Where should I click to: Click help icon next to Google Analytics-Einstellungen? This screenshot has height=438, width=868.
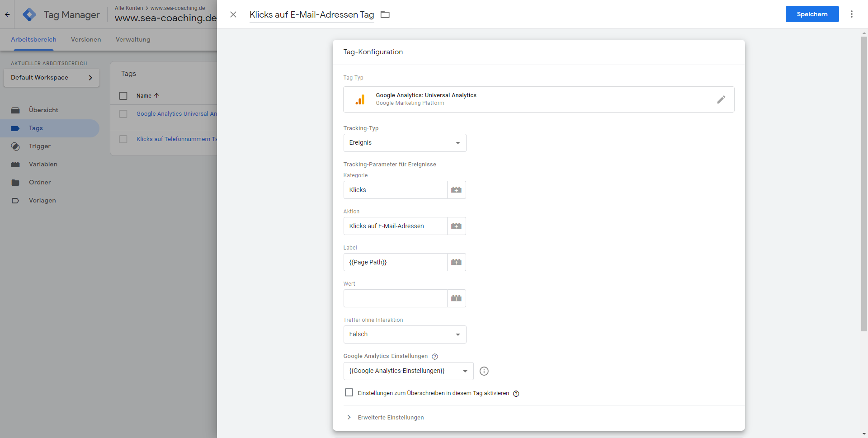[x=435, y=357]
